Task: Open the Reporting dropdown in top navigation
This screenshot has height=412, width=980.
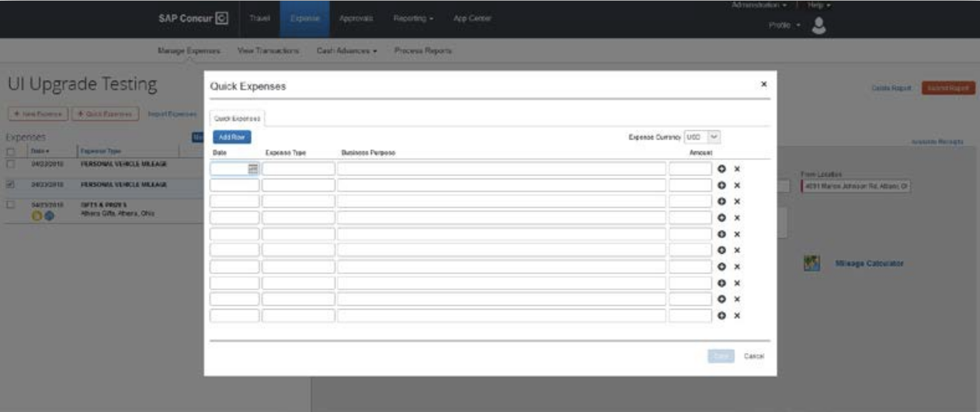Action: [x=413, y=19]
